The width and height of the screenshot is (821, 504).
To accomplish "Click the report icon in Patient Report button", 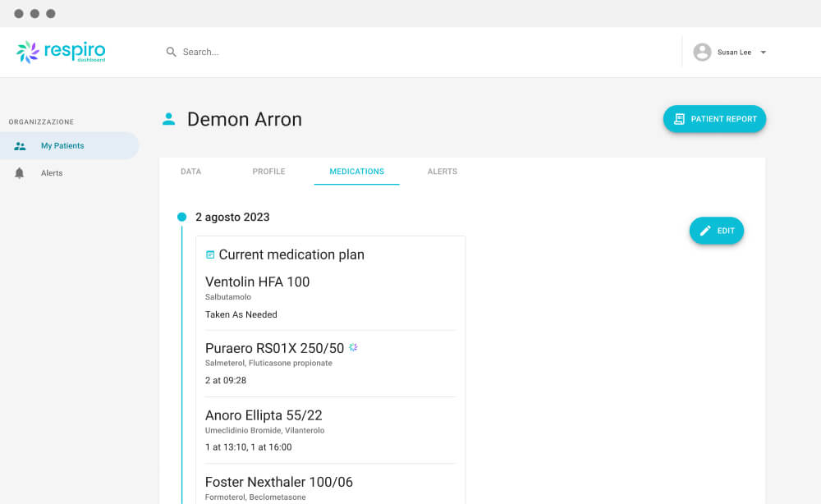I will [x=679, y=119].
